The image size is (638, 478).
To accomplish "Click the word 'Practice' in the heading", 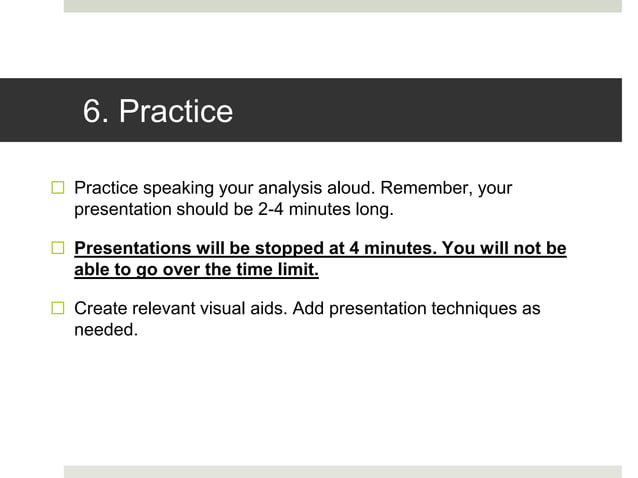I will click(176, 111).
